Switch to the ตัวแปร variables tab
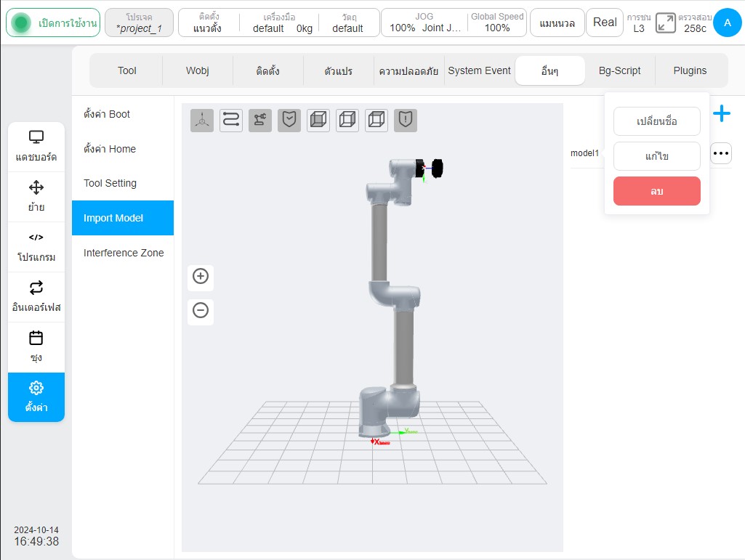745x560 pixels. 338,70
